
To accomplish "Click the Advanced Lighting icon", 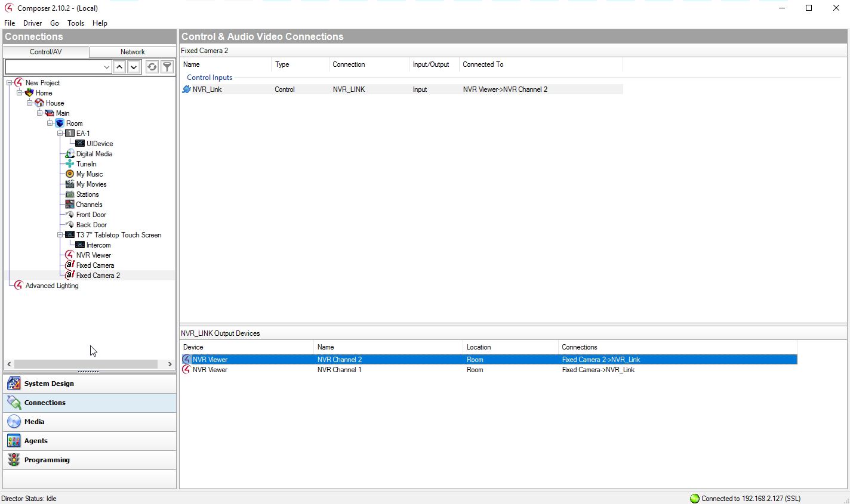I will point(19,286).
